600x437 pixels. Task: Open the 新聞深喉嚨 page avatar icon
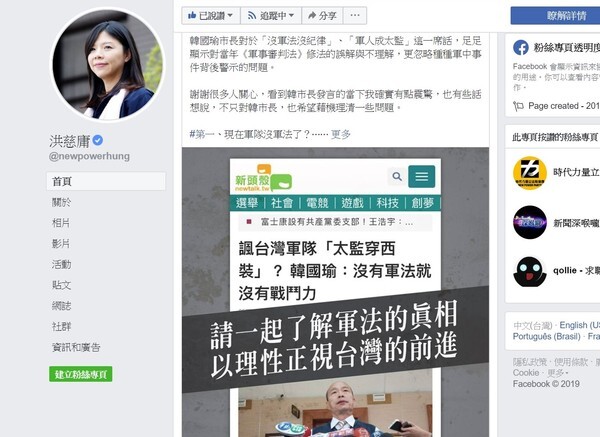pos(530,222)
